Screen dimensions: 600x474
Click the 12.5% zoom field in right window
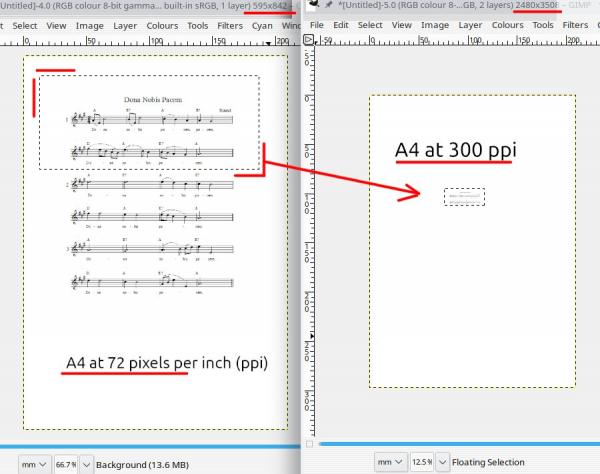(x=422, y=462)
